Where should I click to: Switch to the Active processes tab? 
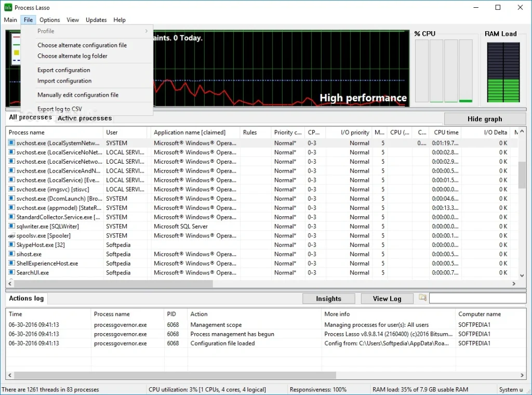84,118
